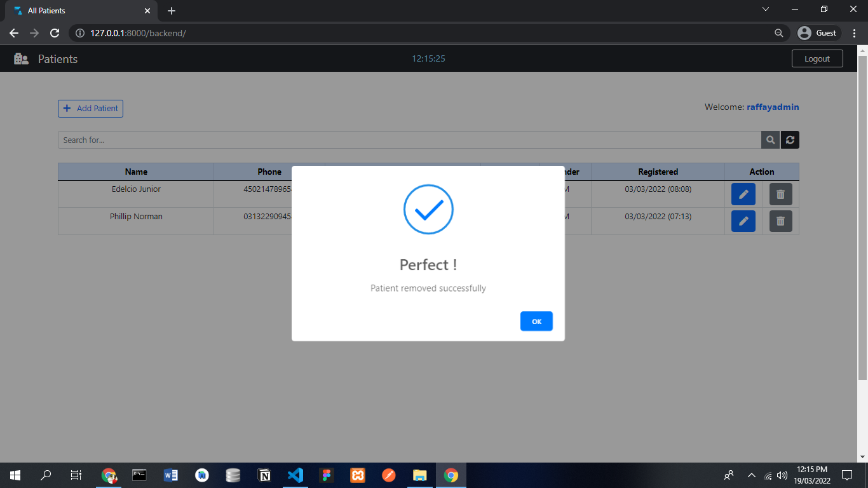Click the raffayadmin welcome link

tap(773, 107)
